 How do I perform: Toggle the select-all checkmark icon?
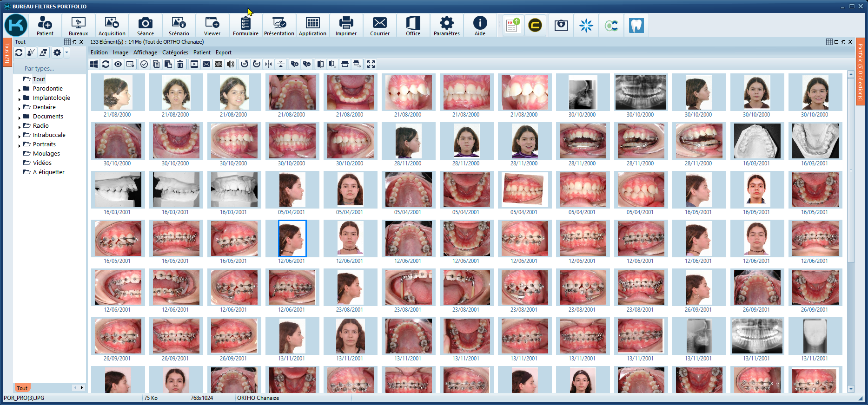(144, 64)
